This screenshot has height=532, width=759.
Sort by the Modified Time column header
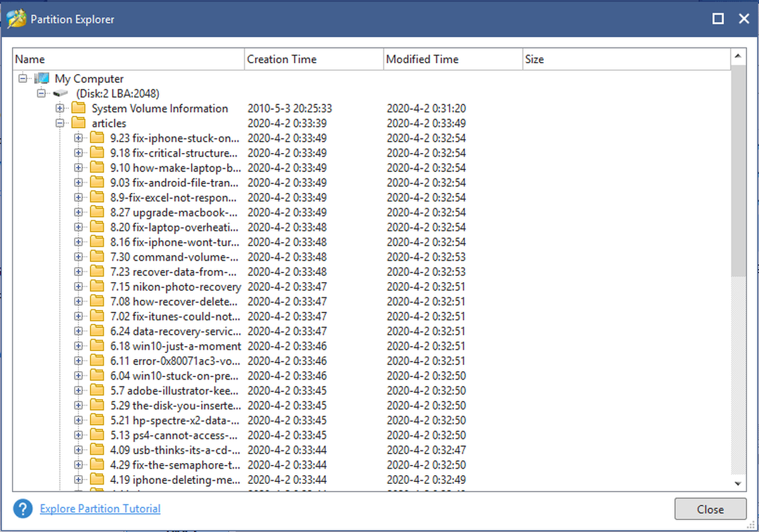point(453,59)
